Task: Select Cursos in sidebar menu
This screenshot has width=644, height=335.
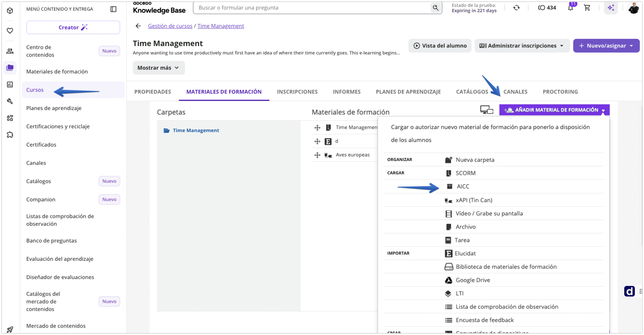Action: click(73, 90)
